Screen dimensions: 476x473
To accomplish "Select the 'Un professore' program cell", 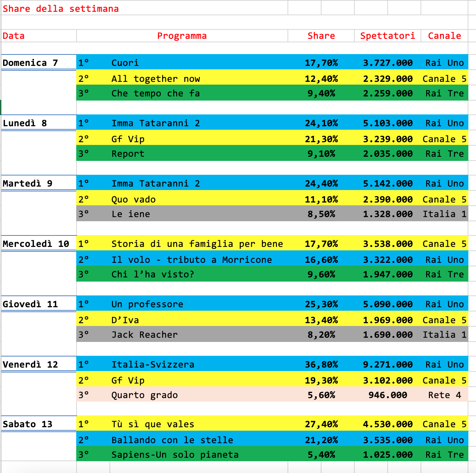I will [147, 304].
